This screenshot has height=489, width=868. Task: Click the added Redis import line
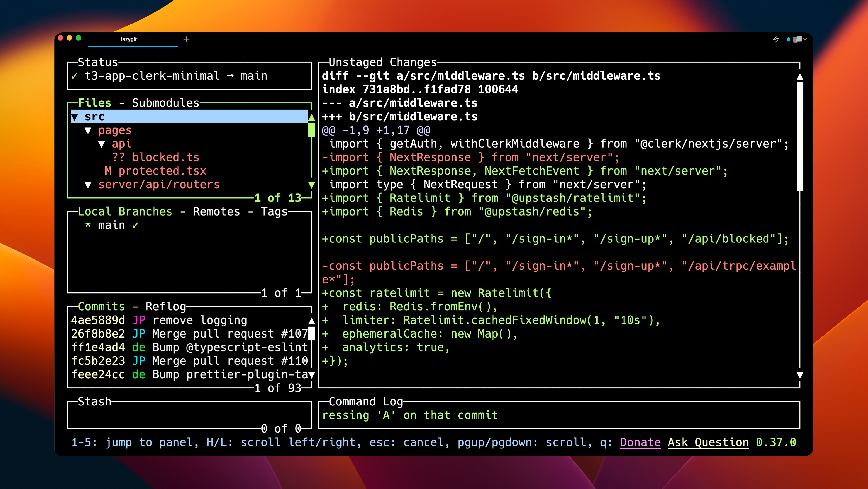click(x=457, y=212)
